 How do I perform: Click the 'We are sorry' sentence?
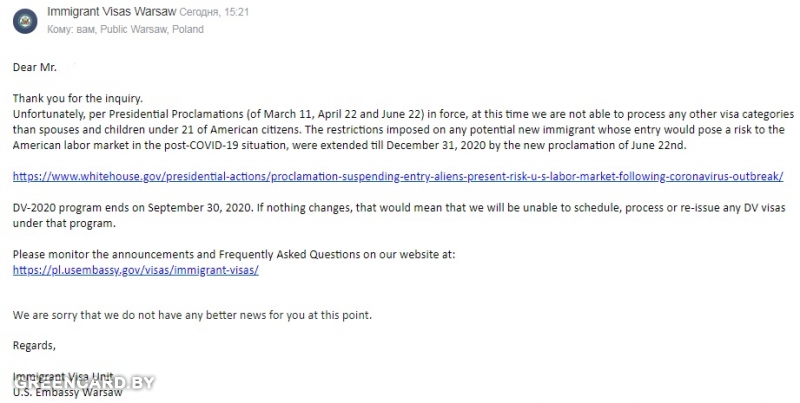192,315
